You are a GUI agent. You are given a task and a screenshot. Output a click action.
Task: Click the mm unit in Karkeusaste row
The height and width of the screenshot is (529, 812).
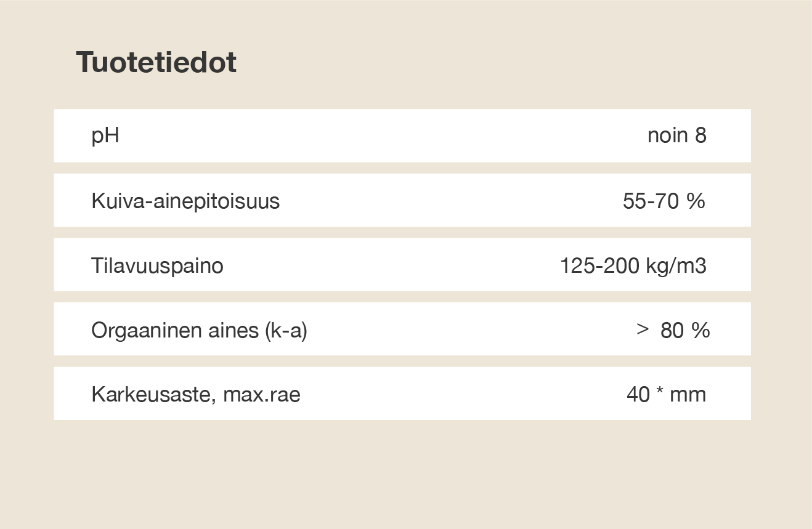[x=688, y=395]
